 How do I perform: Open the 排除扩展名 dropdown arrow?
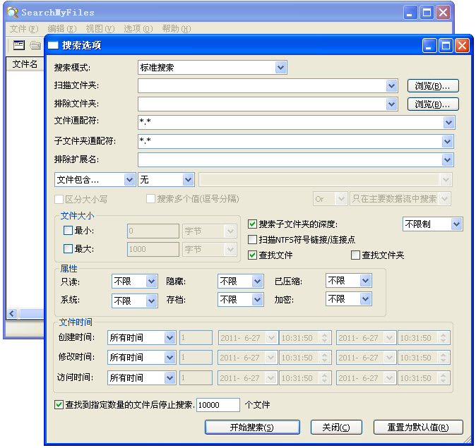448,160
